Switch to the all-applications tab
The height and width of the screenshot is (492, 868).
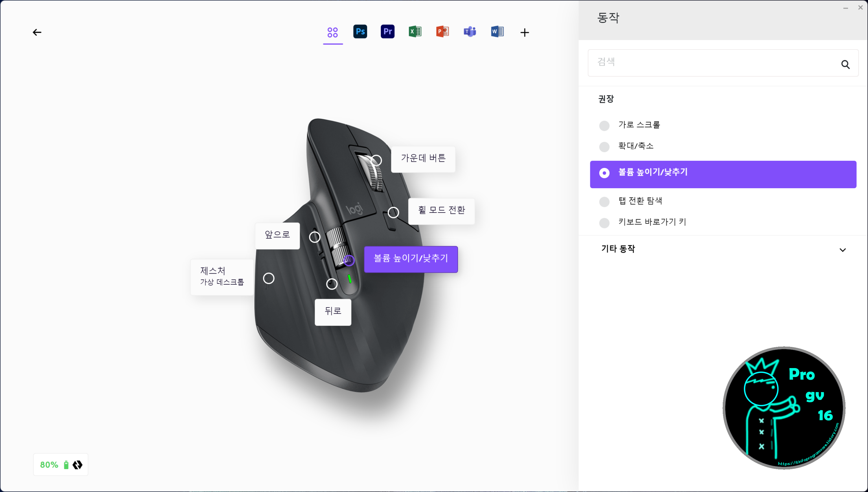(x=332, y=32)
